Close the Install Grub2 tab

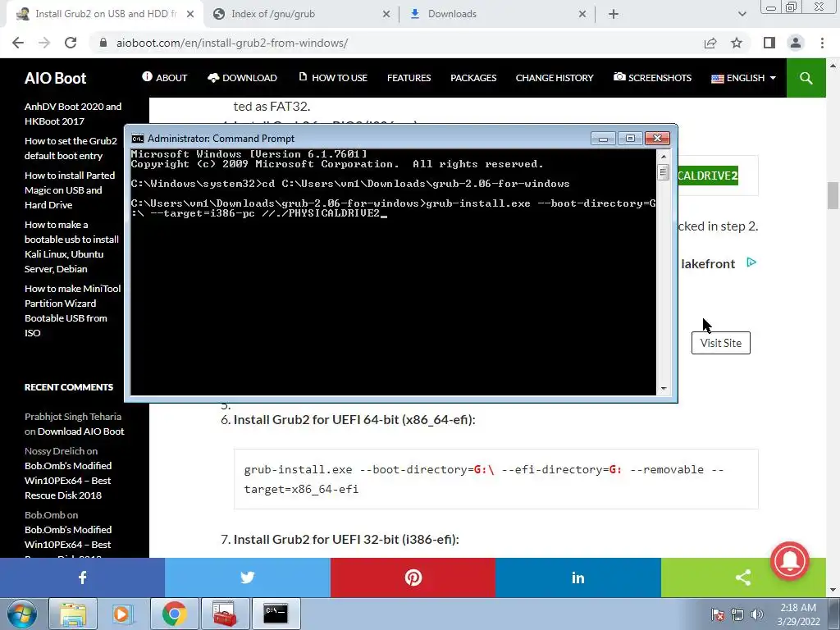tap(190, 15)
